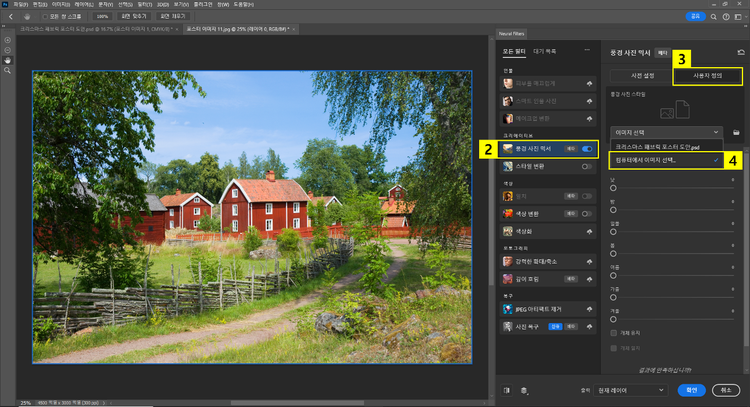The image size is (750, 407).
Task: Switch to the 사전 설정 tab
Action: 642,76
